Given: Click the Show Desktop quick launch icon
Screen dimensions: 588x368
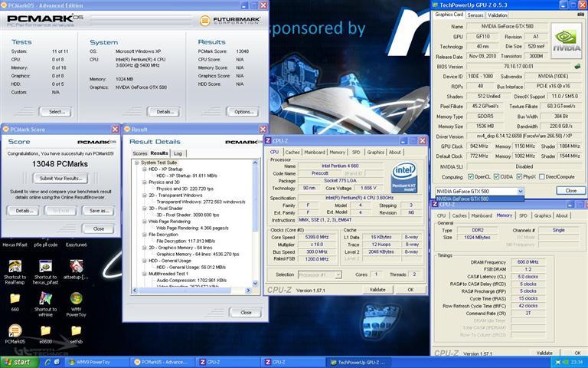Looking at the screenshot, I should [57, 362].
